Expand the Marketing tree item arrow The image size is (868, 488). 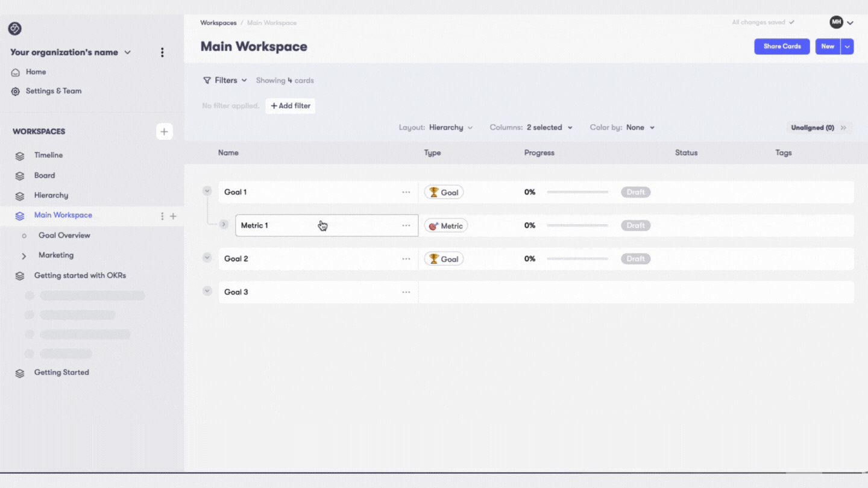click(x=24, y=256)
